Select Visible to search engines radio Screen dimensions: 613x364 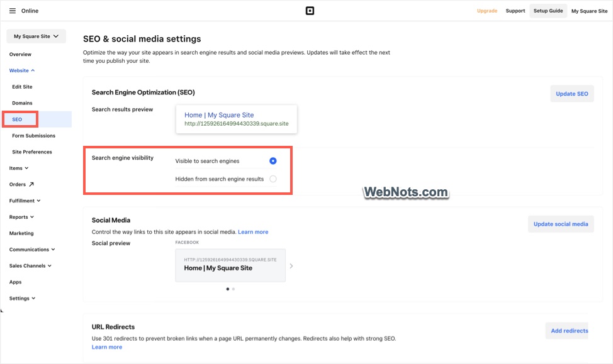click(273, 161)
